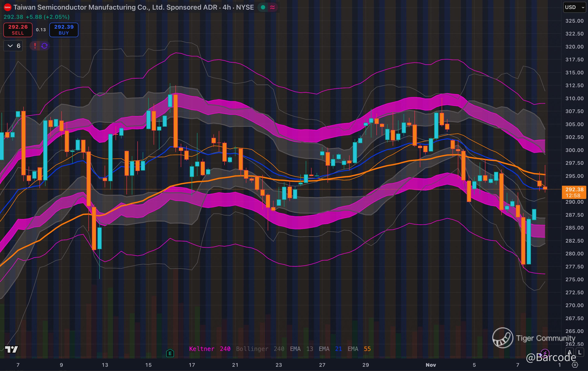Open the USD currency dropdown
Image resolution: width=588 pixels, height=371 pixels.
click(574, 7)
